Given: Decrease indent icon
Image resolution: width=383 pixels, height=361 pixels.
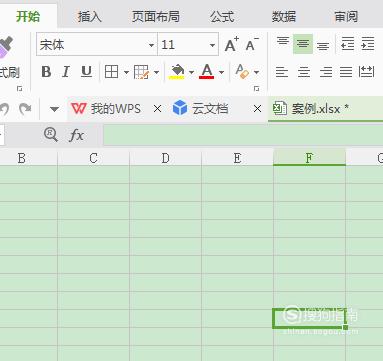Looking at the screenshot, I should tap(347, 44).
